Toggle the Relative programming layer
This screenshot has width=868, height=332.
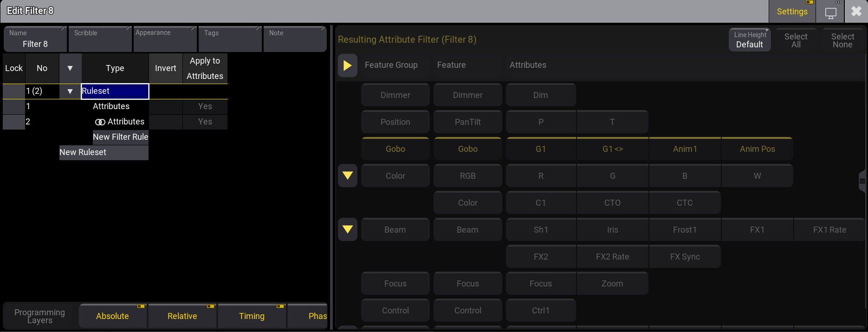click(182, 316)
